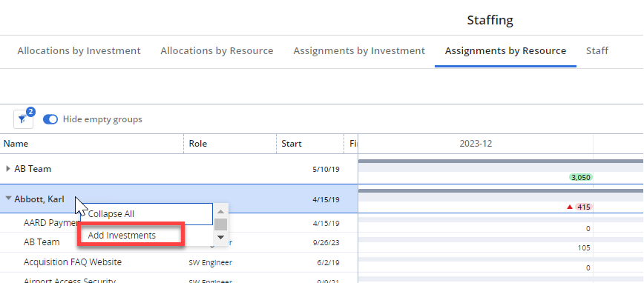Click the context menu scroll down arrow
This screenshot has width=644, height=283.
coord(220,237)
